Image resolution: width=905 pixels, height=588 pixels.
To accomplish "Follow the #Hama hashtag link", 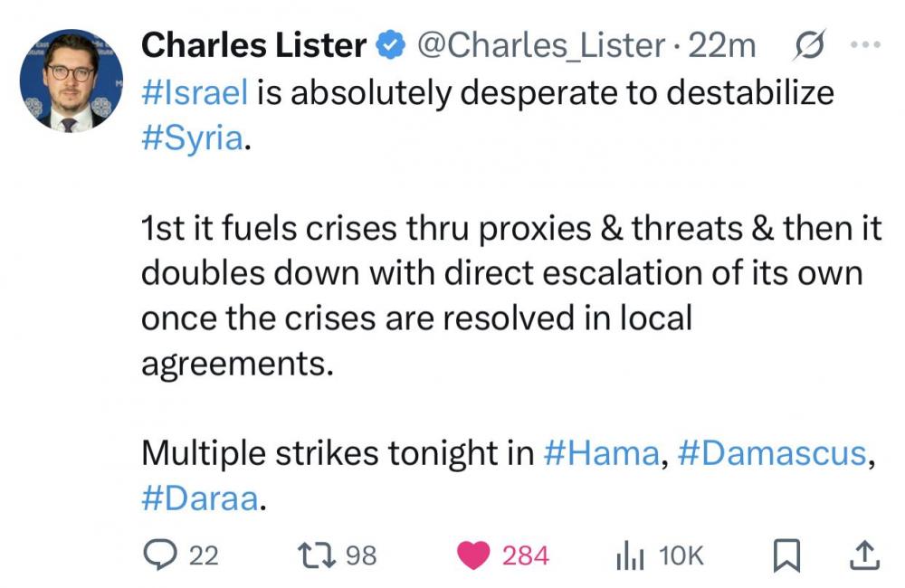I will pos(601,453).
